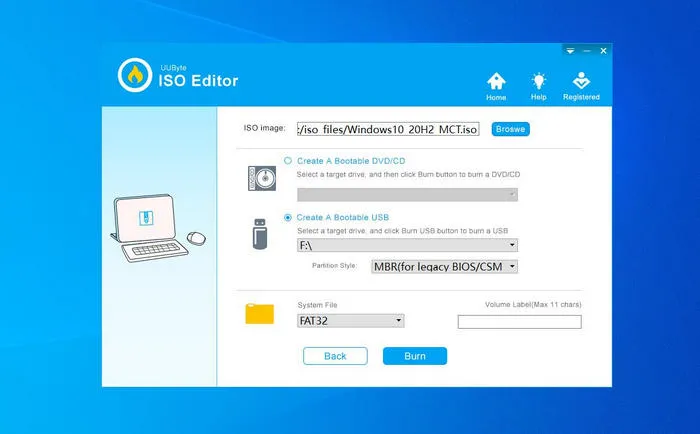Expand the Partition Style MBR dropdown

click(x=444, y=267)
